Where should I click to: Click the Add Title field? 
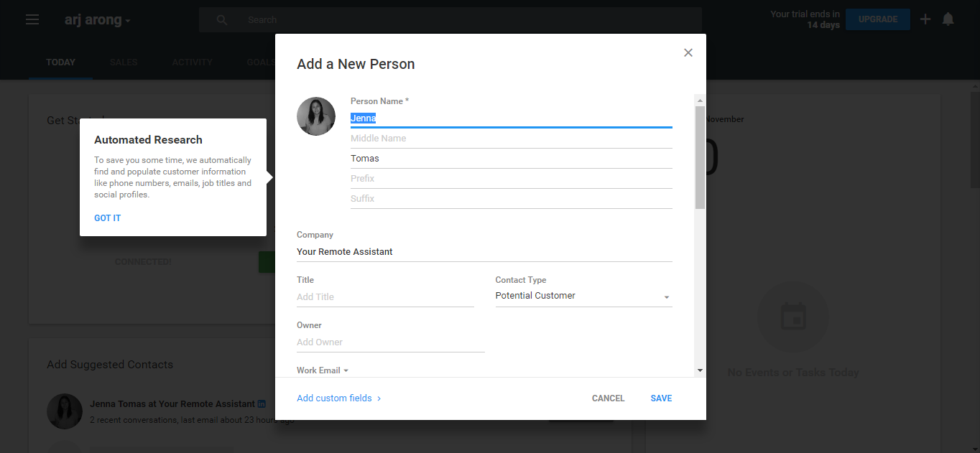click(385, 297)
